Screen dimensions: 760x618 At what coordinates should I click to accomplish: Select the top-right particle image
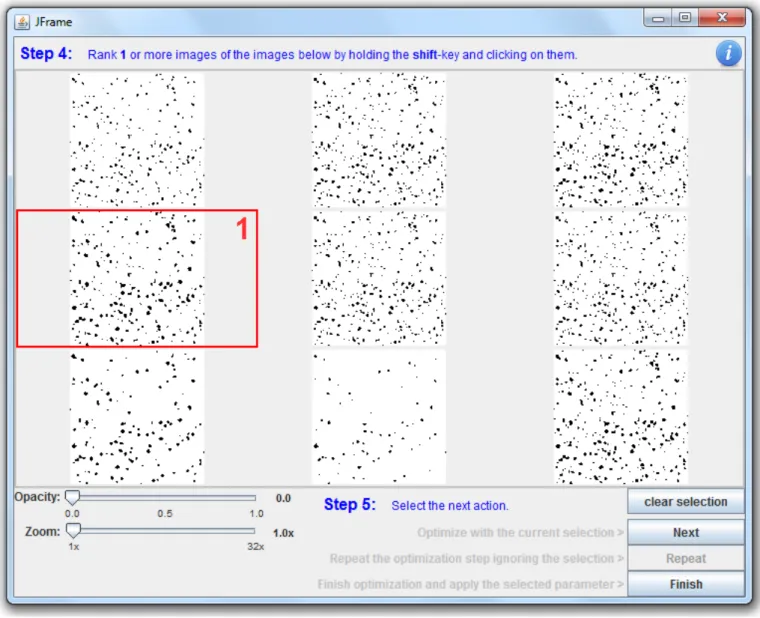pyautogui.click(x=620, y=141)
